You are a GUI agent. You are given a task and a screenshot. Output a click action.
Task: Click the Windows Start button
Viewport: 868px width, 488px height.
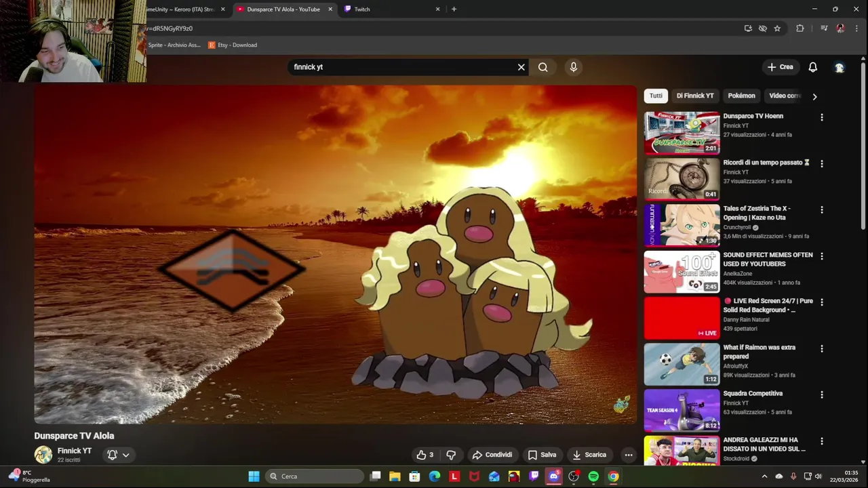[254, 476]
